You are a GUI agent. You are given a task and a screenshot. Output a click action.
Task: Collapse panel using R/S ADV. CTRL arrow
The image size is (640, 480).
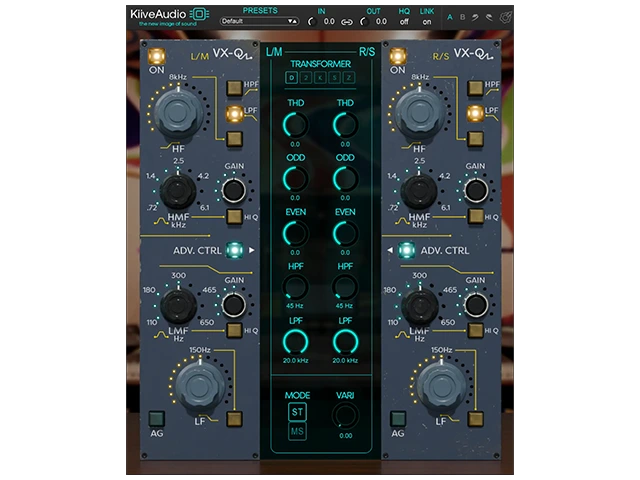pos(390,250)
